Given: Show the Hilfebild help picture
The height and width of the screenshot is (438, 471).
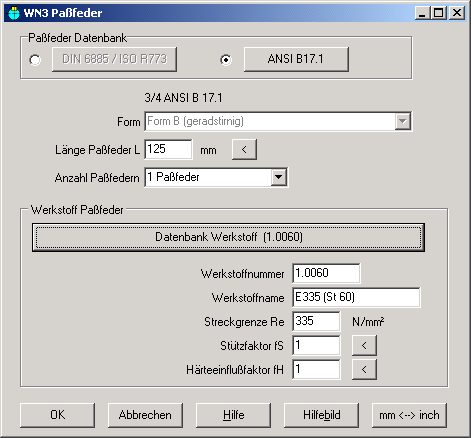Looking at the screenshot, I should tap(321, 415).
